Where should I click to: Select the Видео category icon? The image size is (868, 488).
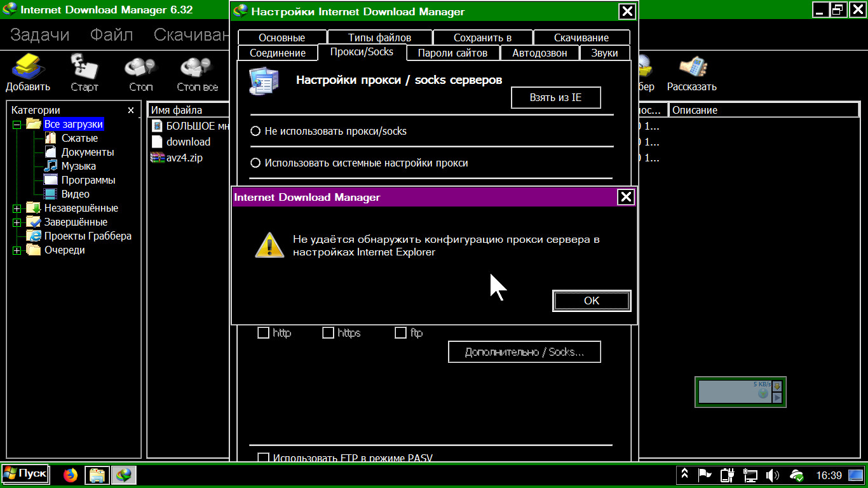point(50,194)
